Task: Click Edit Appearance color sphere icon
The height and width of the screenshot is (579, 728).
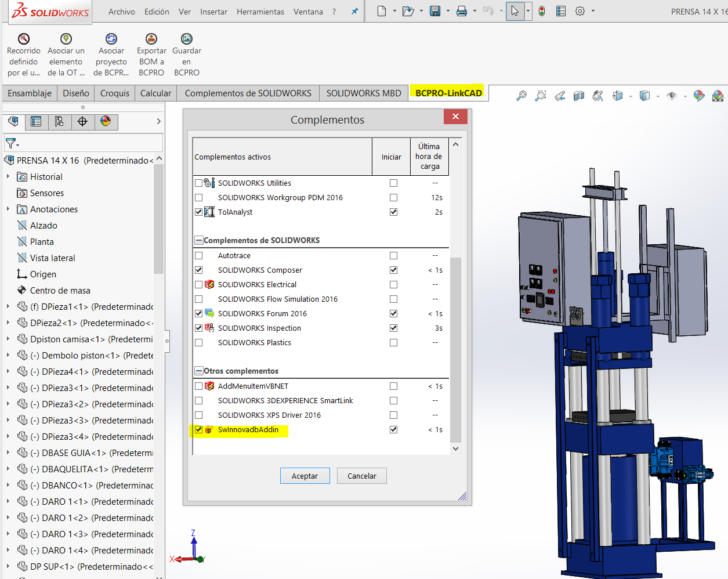Action: coord(699,96)
